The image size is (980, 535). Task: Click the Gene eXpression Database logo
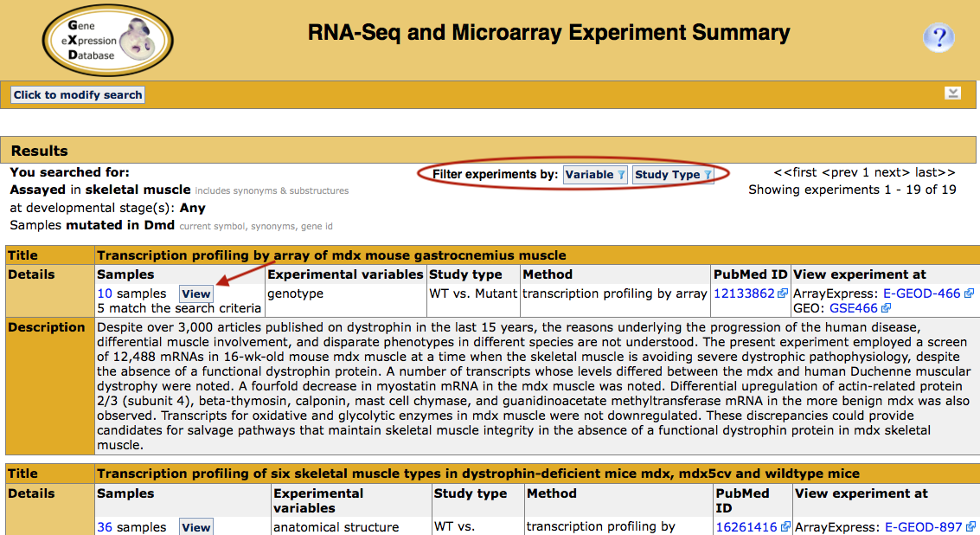click(107, 41)
